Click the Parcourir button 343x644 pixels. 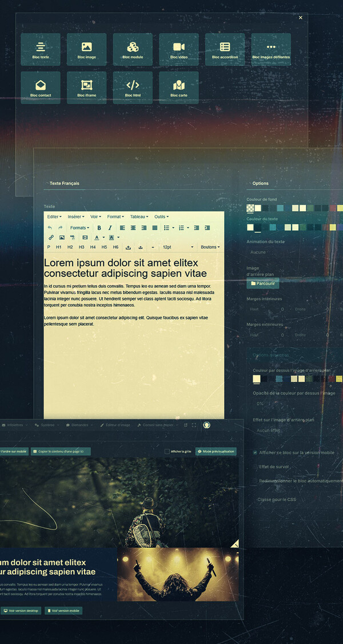point(263,283)
